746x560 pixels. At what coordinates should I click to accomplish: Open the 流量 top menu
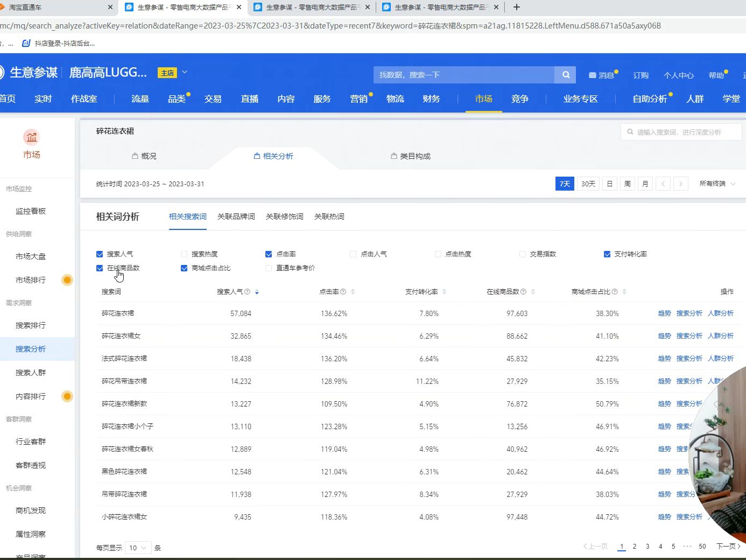(140, 99)
